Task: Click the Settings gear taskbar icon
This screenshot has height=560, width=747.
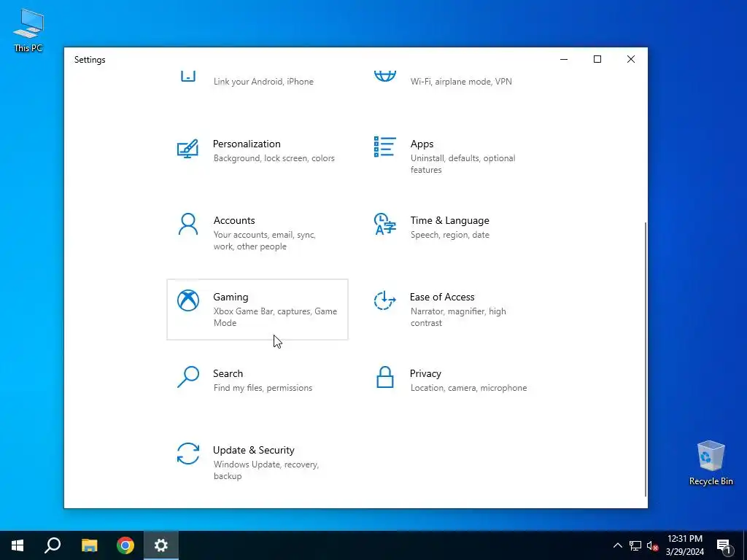Action: [161, 545]
